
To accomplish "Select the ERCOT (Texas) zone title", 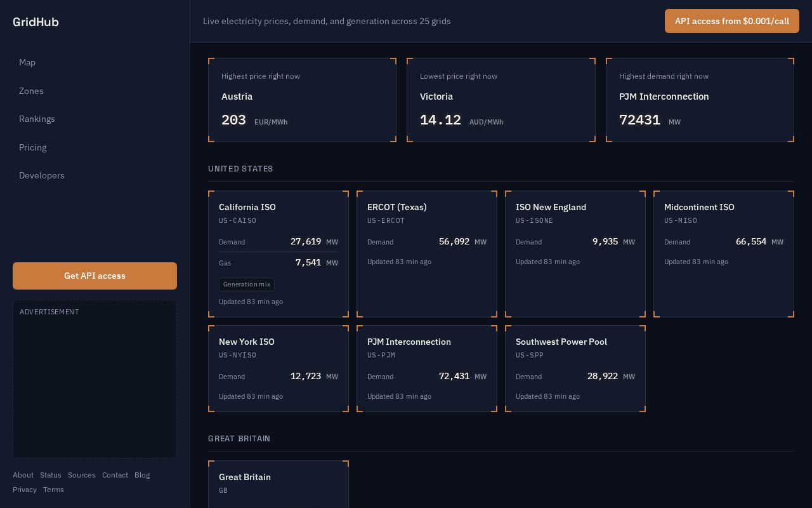I will point(397,207).
